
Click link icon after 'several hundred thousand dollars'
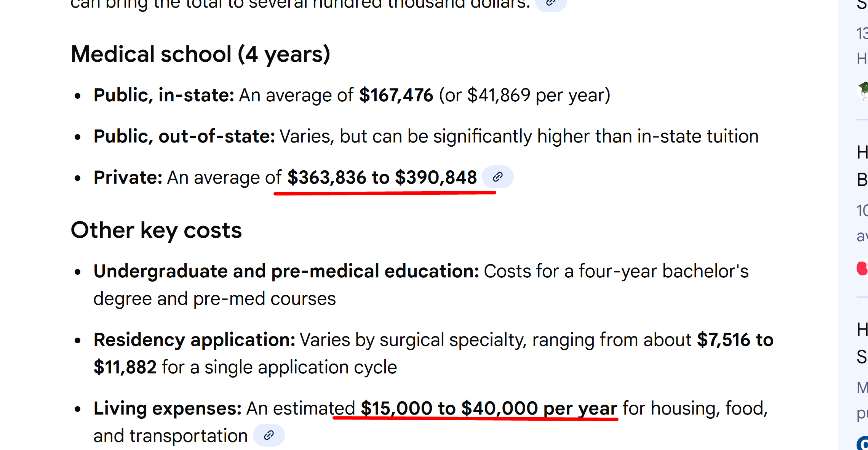(551, 3)
